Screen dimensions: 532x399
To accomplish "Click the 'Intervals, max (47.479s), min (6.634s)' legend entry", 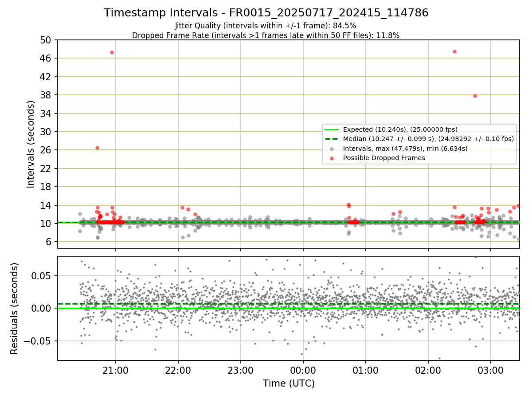I will (405, 149).
